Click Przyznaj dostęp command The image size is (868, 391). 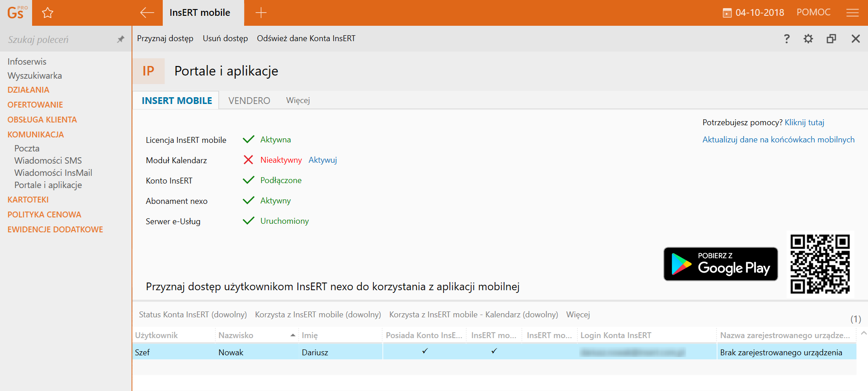pos(165,38)
